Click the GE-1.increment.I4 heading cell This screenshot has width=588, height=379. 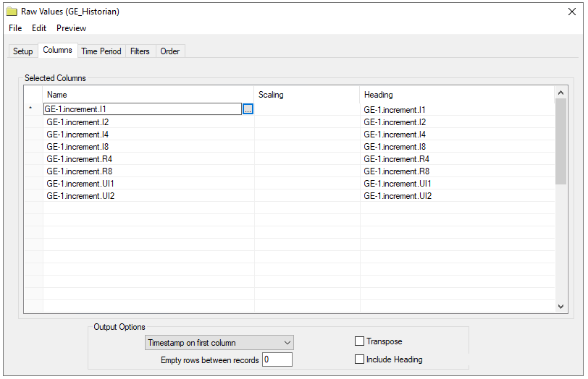pyautogui.click(x=457, y=135)
